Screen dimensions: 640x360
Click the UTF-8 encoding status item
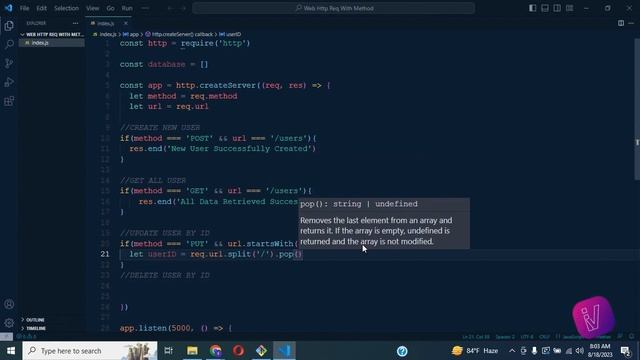[527, 337]
